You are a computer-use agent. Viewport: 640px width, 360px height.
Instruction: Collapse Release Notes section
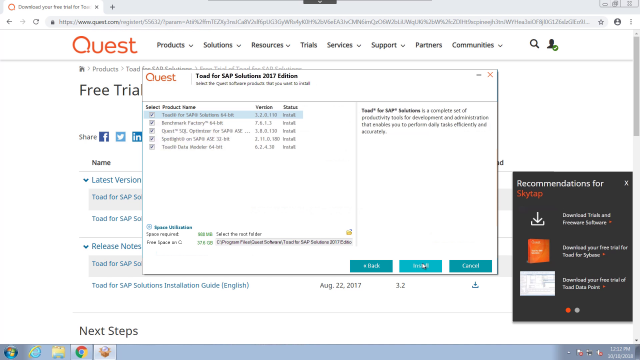coord(86,247)
